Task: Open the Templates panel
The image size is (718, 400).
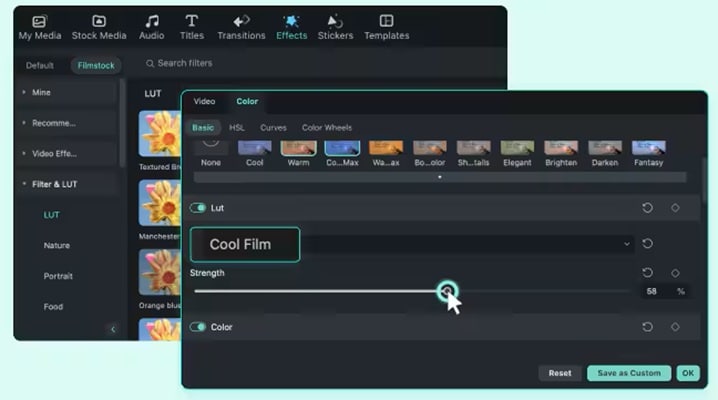Action: 386,27
